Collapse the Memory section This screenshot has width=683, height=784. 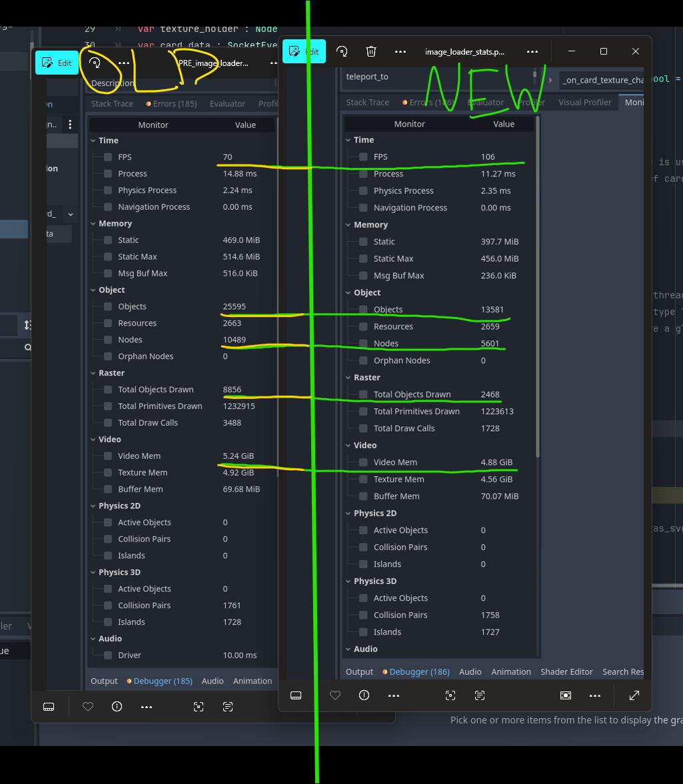point(348,224)
